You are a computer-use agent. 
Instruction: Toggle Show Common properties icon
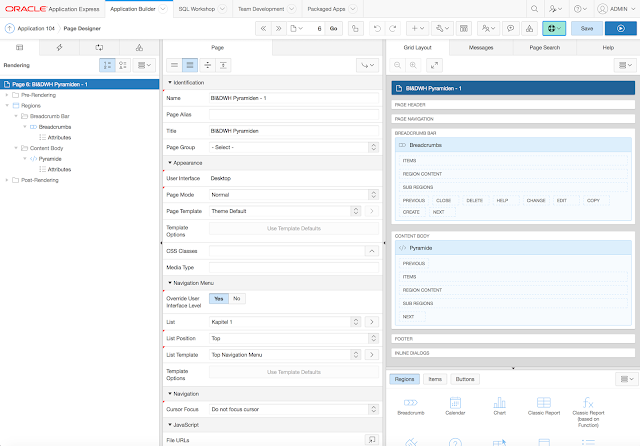[x=174, y=65]
